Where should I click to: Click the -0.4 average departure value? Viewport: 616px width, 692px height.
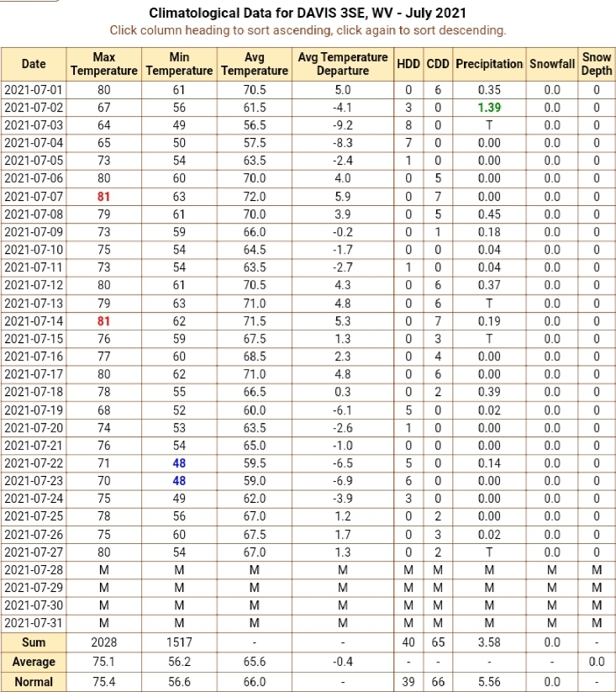[x=343, y=662]
